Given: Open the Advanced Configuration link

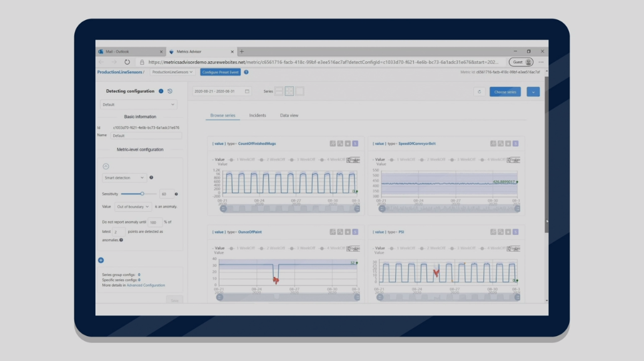Looking at the screenshot, I should tap(146, 285).
